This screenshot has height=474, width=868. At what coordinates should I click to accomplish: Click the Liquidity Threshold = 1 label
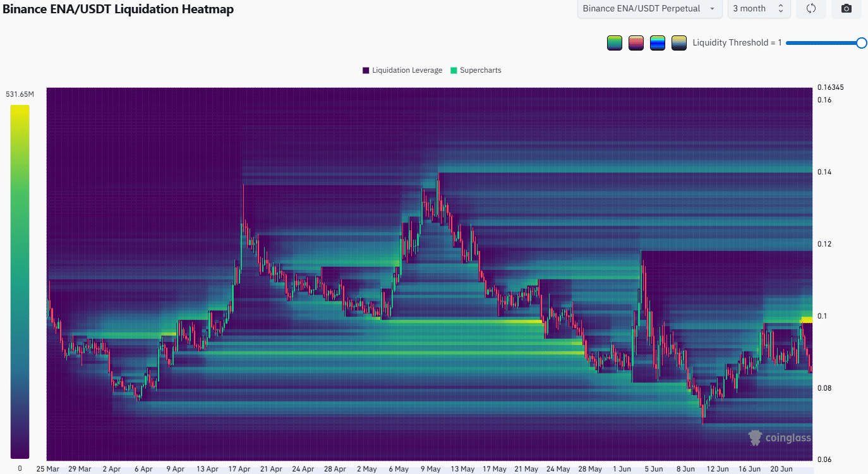(737, 43)
